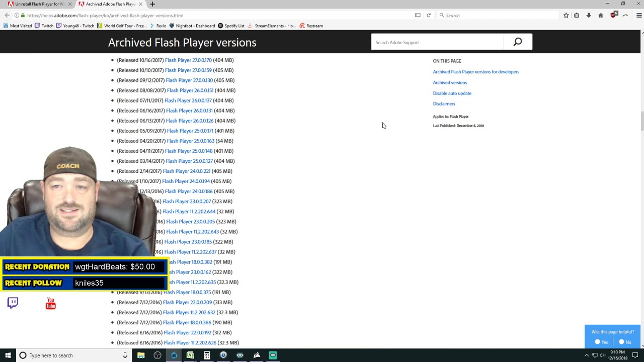
Task: Go to Disable auto update section
Action: [452, 94]
